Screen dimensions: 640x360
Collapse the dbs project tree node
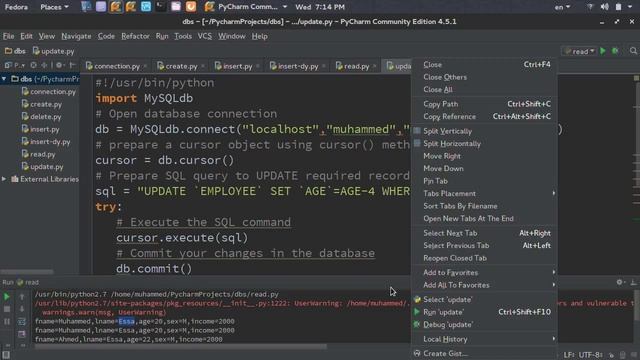tap(4, 79)
